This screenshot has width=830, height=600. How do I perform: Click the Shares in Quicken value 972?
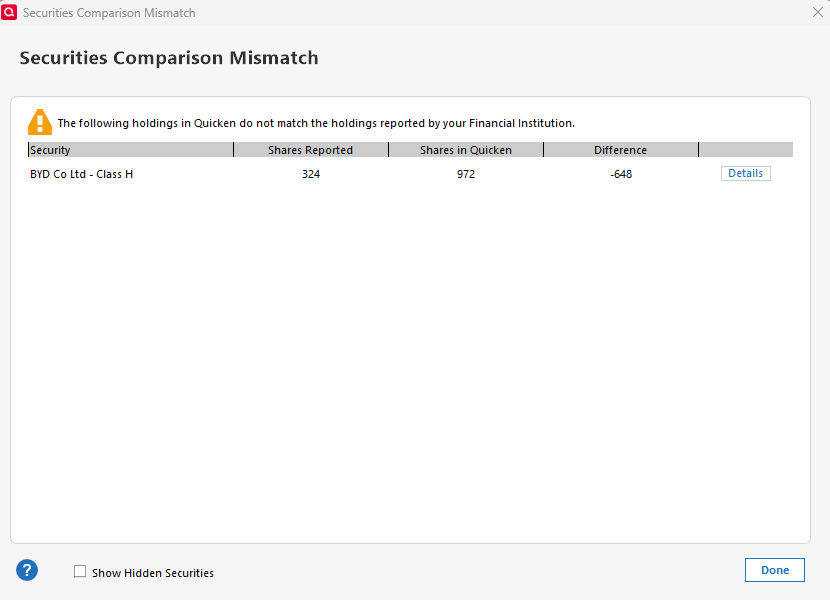coord(466,174)
